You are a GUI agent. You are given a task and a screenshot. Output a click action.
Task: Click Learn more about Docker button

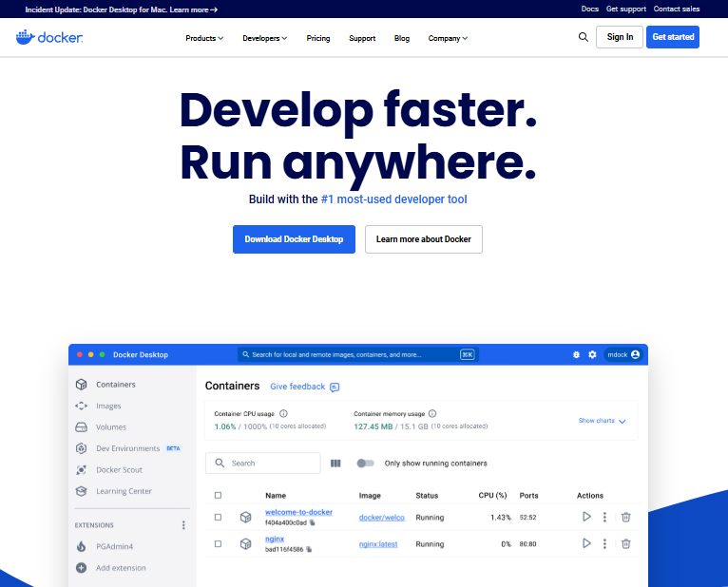click(x=424, y=239)
